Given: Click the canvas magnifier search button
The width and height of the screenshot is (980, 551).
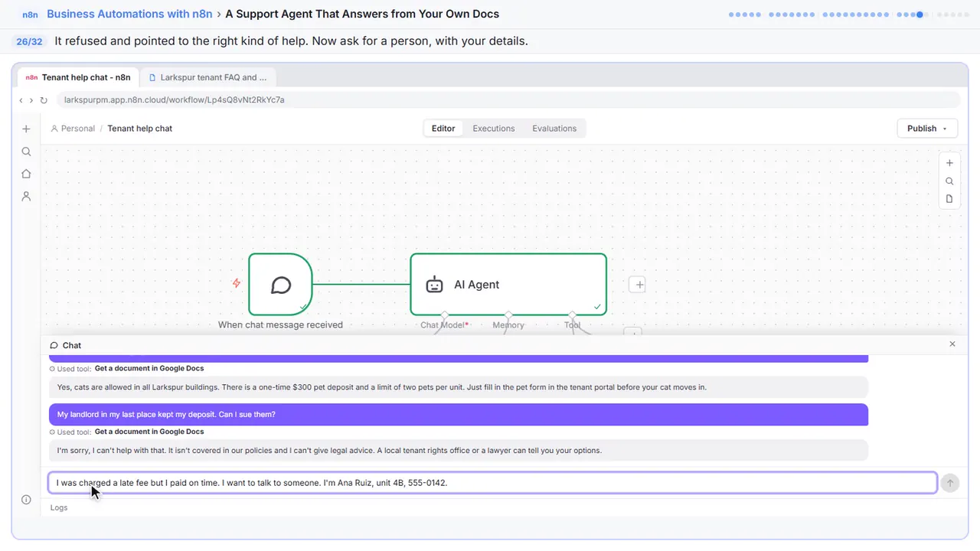Looking at the screenshot, I should [x=949, y=181].
